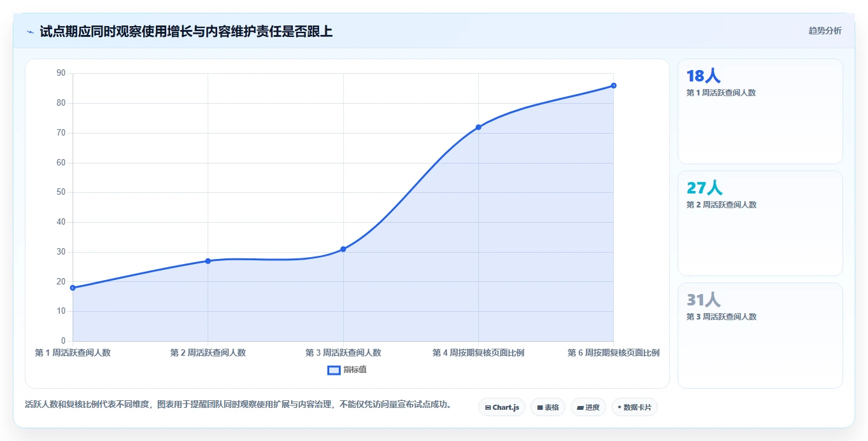Click the data point at value 27
This screenshot has width=868, height=441.
(x=208, y=261)
